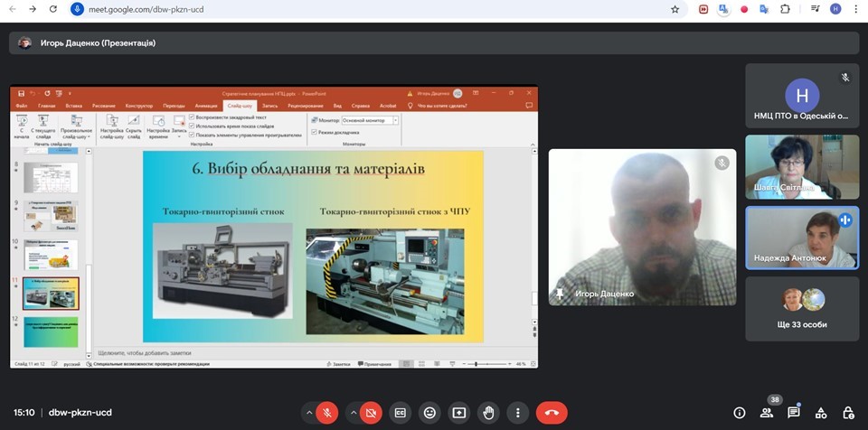The width and height of the screenshot is (868, 430).
Task: Open the meeting details info icon
Action: point(740,413)
